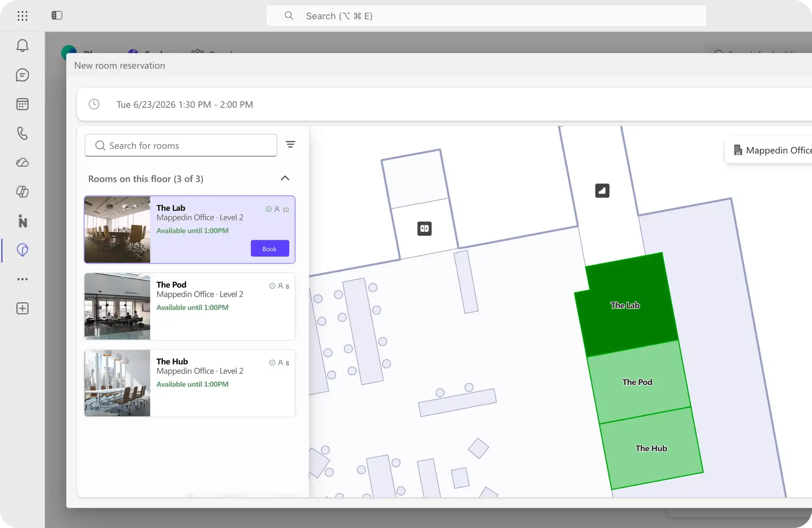
Task: Select The Hub room card
Action: click(x=190, y=383)
